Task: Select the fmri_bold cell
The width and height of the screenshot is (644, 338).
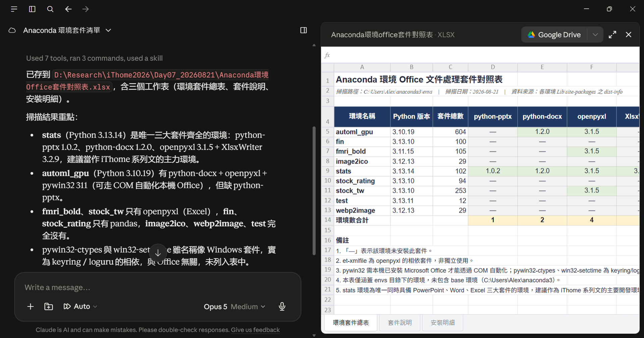Action: [x=362, y=151]
